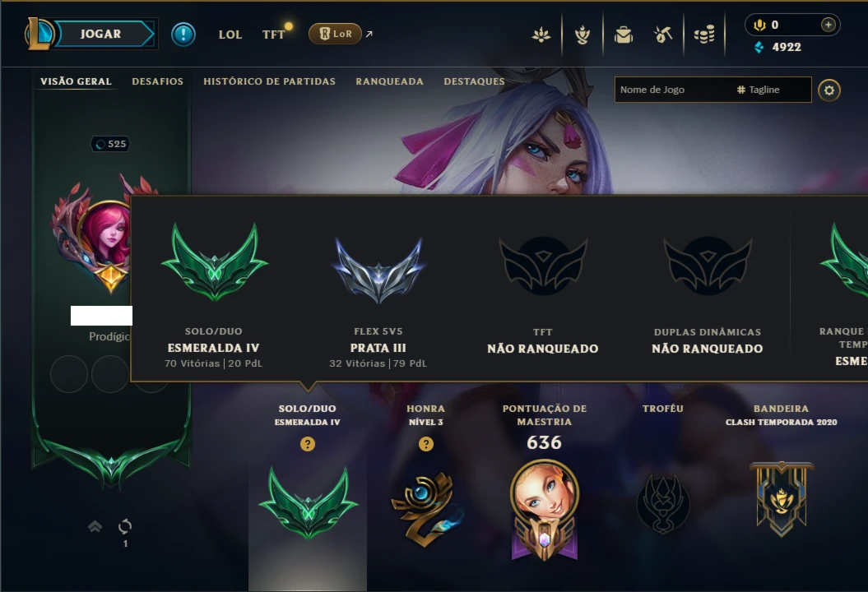Click the profile refresh arrows icon
Viewport: 868px width, 592px height.
(125, 526)
